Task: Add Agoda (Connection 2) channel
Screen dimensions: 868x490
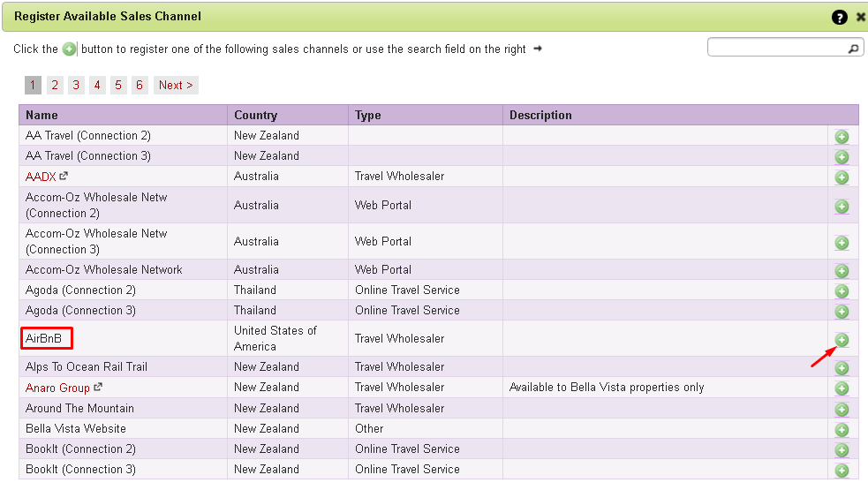Action: tap(842, 291)
